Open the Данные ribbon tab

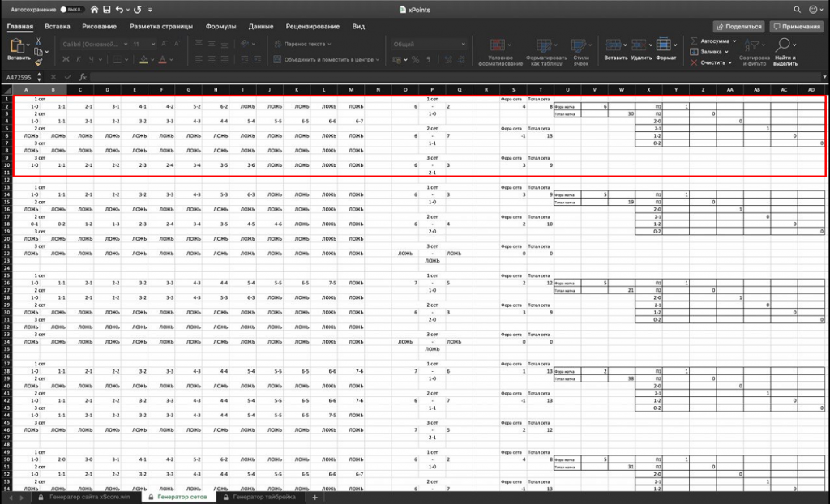coord(261,27)
